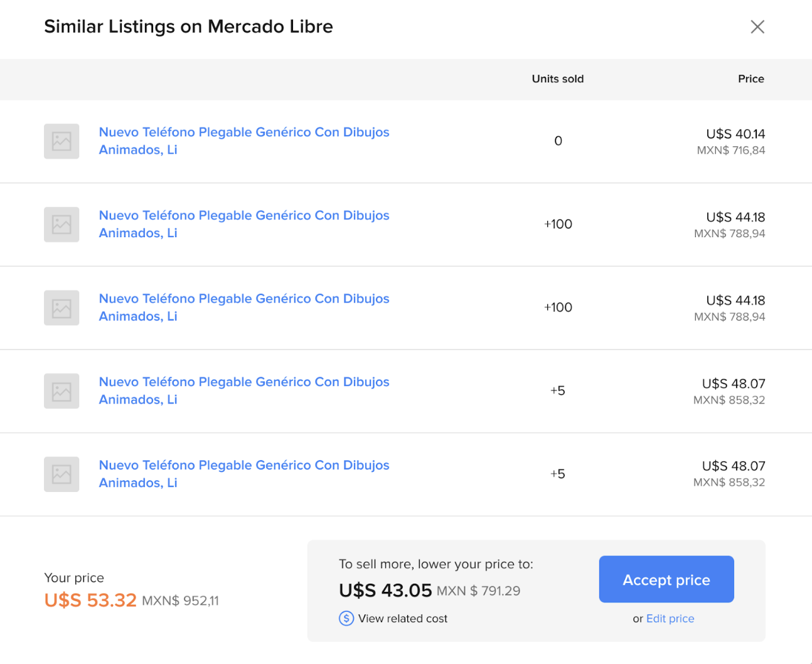Open the last listing title in the table
Screen dimensions: 812x664
coord(244,474)
